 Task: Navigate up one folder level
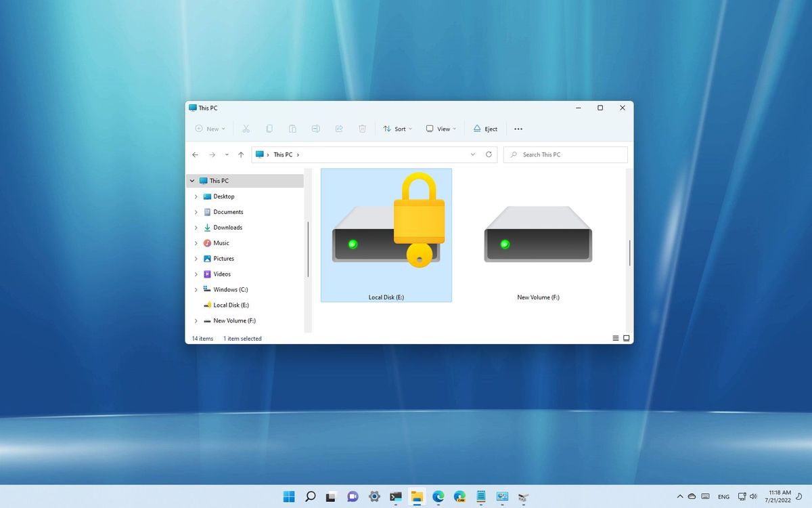click(x=241, y=154)
